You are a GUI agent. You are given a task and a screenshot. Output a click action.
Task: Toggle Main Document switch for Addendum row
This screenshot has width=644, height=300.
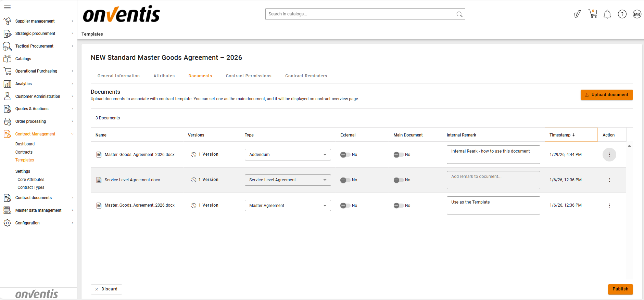(398, 155)
